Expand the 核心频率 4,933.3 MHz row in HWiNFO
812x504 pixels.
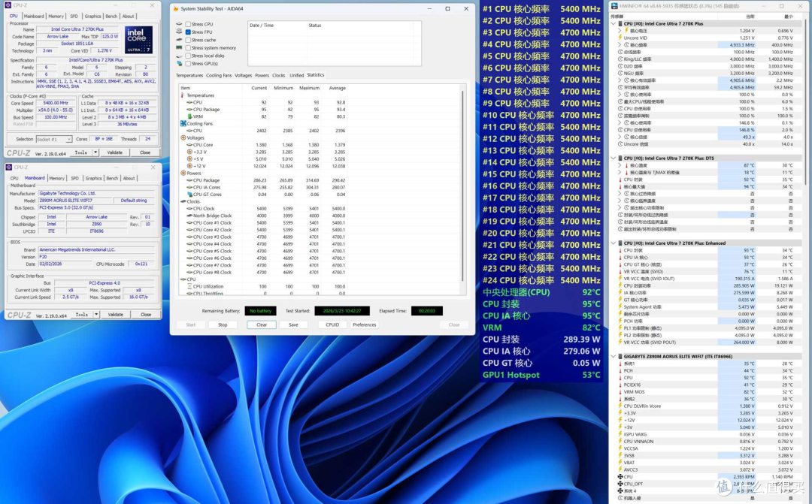click(x=620, y=45)
